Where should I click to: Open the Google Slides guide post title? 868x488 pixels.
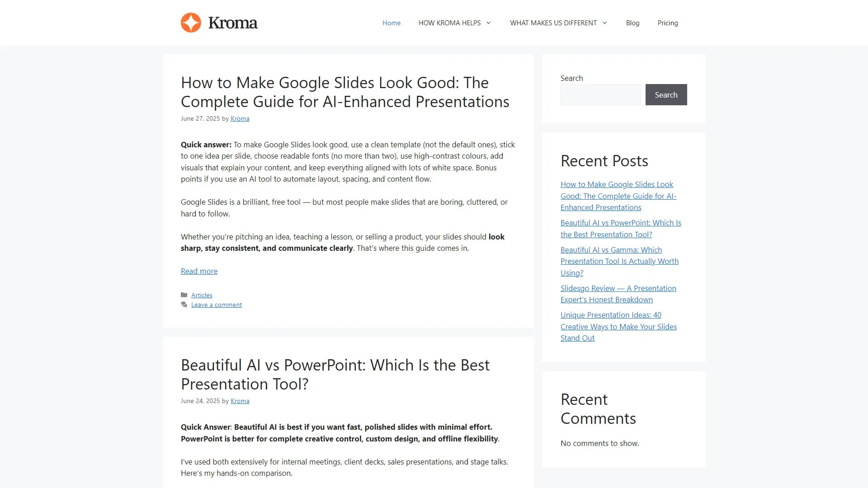pyautogui.click(x=345, y=92)
